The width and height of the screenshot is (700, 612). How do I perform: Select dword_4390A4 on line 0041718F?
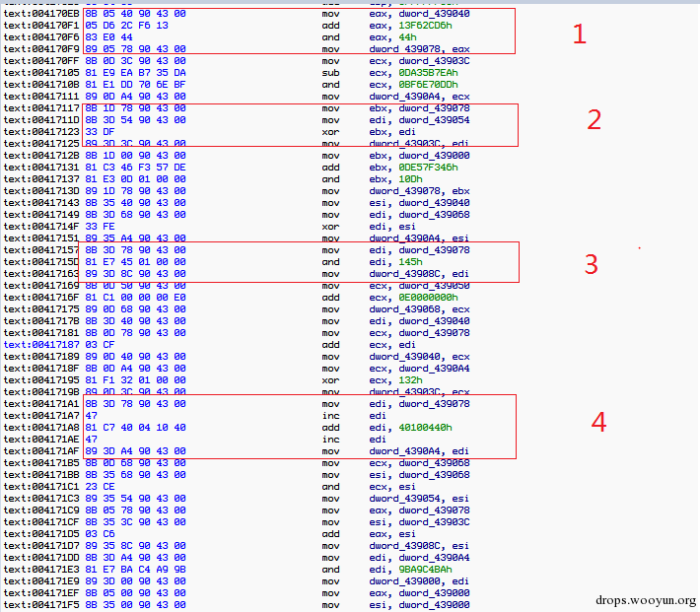tap(434, 369)
